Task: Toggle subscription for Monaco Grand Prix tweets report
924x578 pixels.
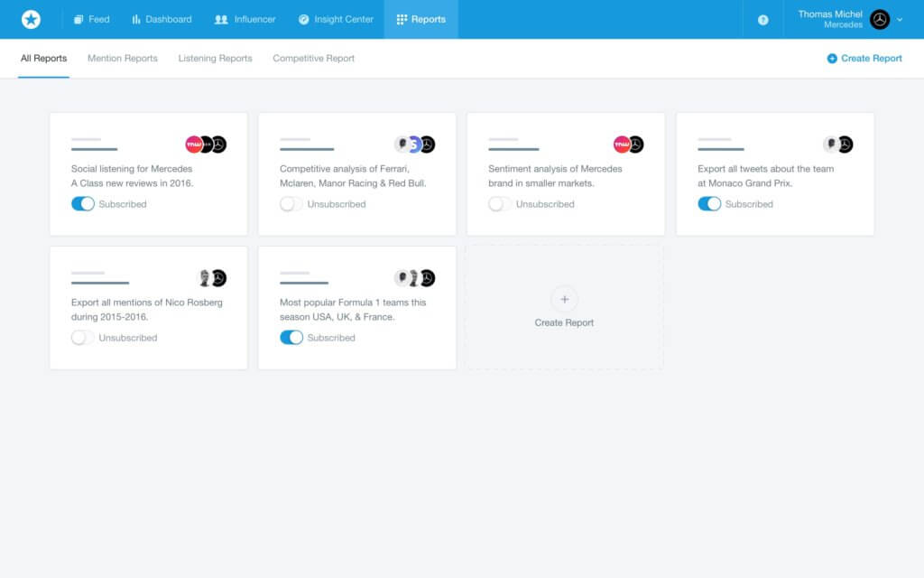Action: coord(709,204)
